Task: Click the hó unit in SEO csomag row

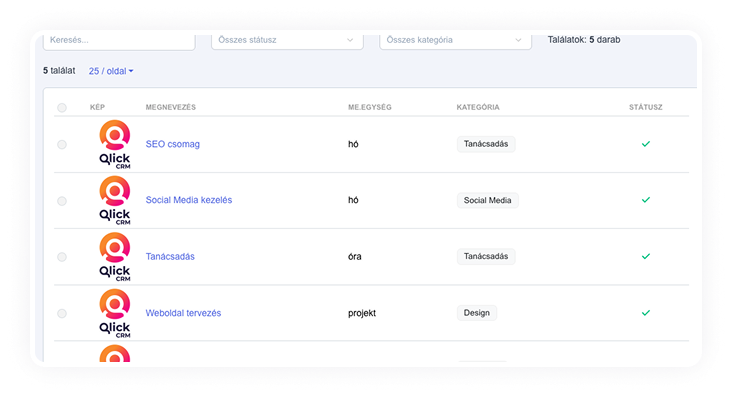Action: click(353, 144)
